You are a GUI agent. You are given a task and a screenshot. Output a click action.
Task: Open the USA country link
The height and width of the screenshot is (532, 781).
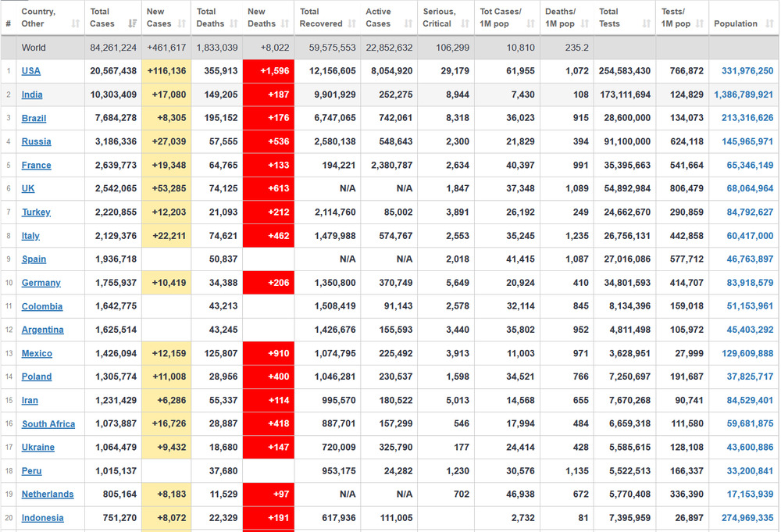[31, 71]
